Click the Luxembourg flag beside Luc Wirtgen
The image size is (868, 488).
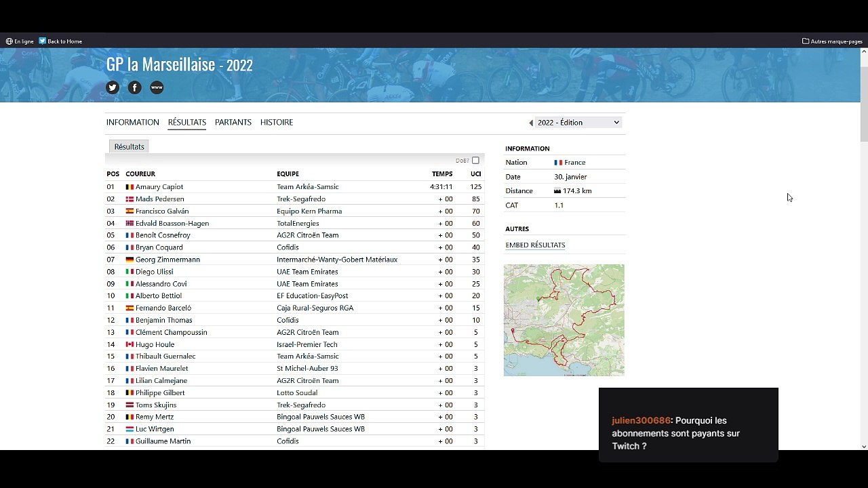(x=130, y=429)
